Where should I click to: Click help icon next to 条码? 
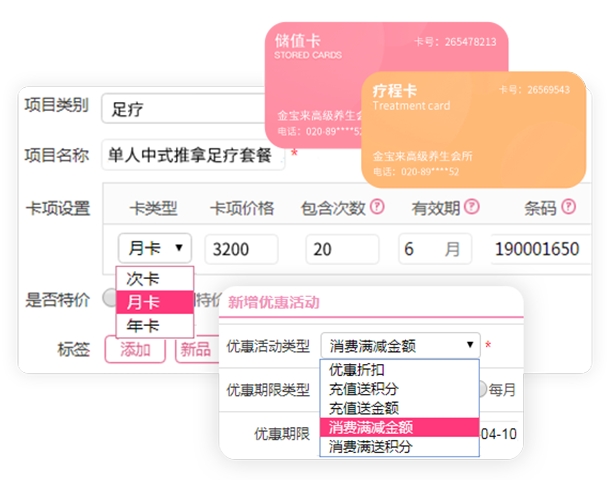pyautogui.click(x=568, y=208)
